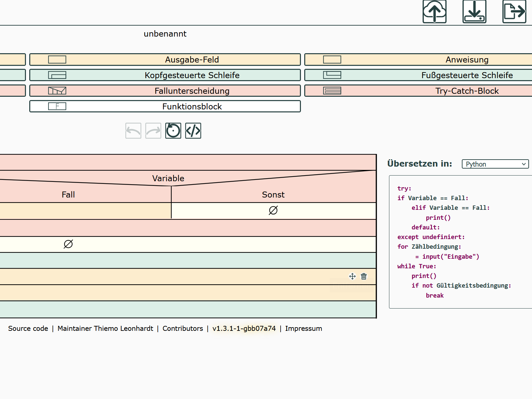The image size is (532, 399).
Task: Click the redo arrow icon
Action: click(x=153, y=131)
